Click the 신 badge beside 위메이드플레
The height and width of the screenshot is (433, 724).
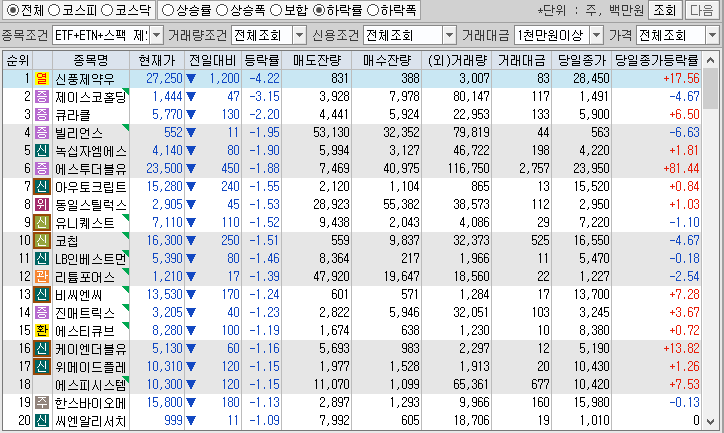[x=42, y=367]
